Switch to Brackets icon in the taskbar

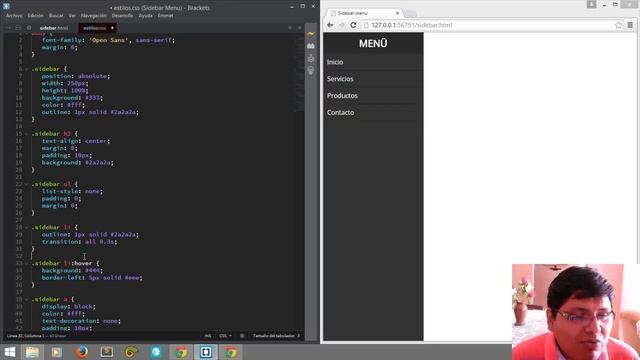(x=206, y=352)
